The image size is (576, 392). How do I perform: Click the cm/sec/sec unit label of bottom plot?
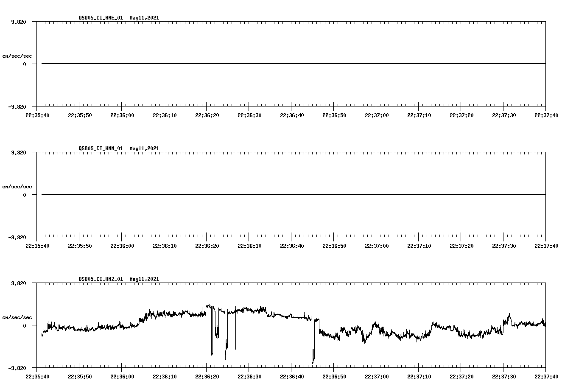click(17, 316)
